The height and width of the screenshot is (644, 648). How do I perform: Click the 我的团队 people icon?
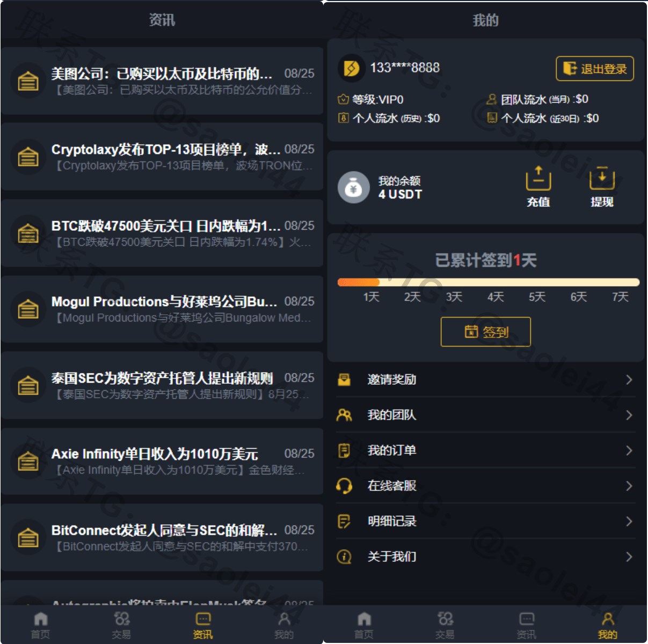point(344,415)
